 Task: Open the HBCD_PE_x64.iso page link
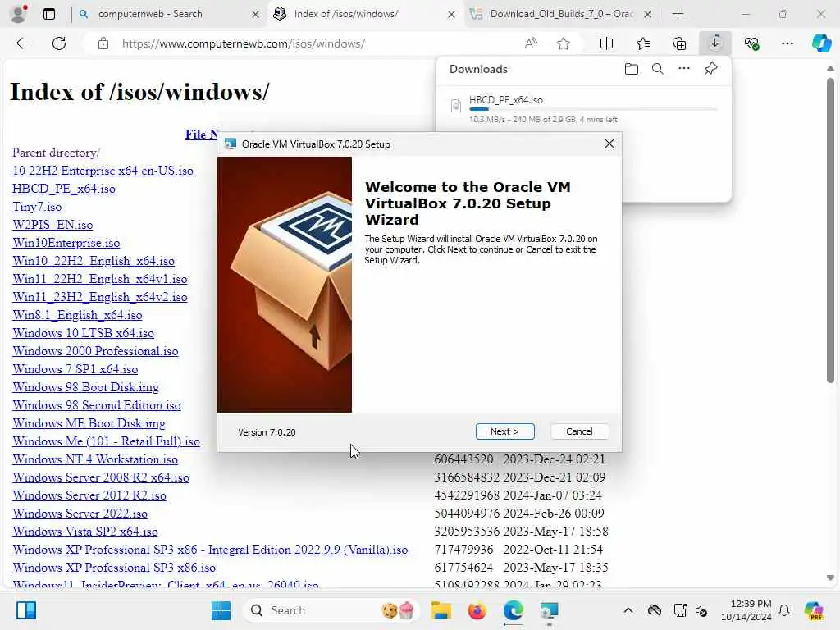64,189
